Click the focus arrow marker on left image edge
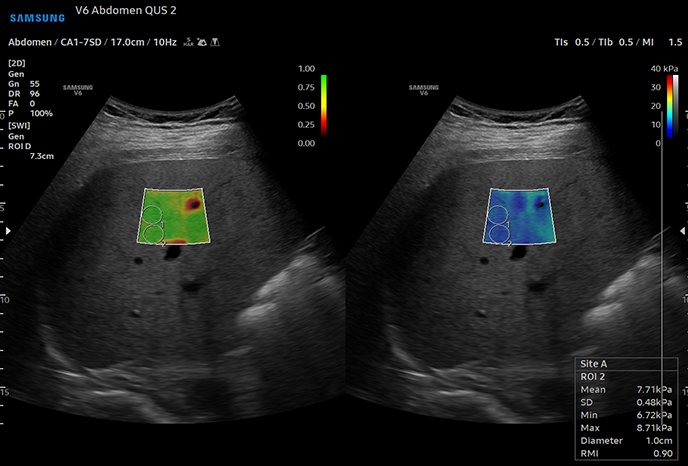This screenshot has width=688, height=466. click(9, 231)
